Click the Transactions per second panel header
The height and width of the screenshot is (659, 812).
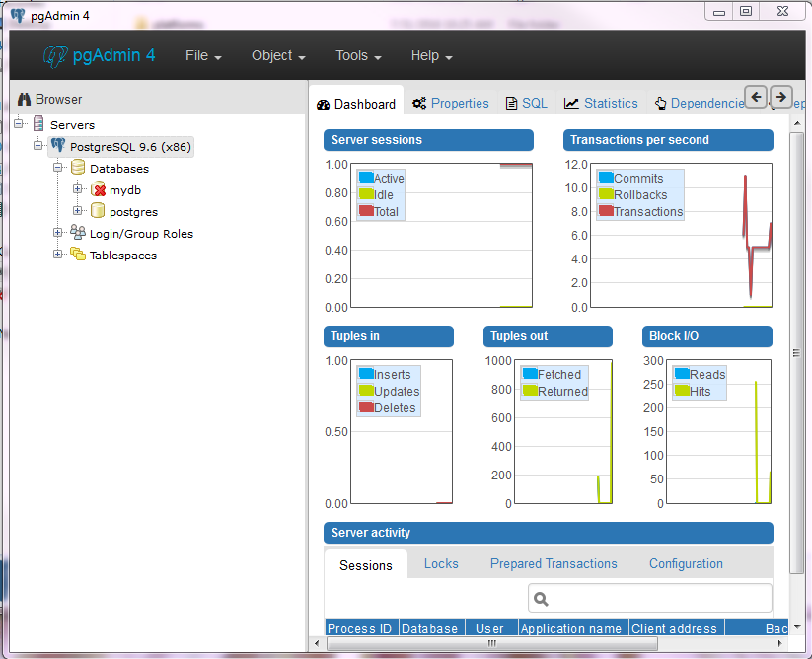pyautogui.click(x=668, y=140)
